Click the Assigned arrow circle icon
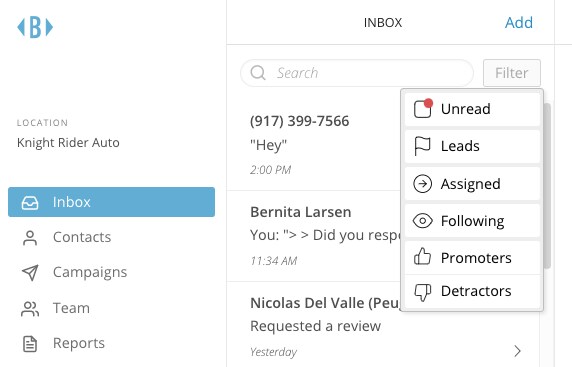Screen dimensions: 572x367 pyautogui.click(x=422, y=184)
